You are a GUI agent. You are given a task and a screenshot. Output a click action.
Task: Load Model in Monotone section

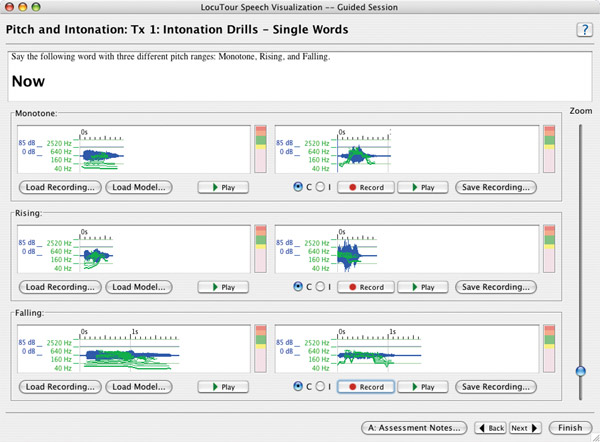pos(139,187)
